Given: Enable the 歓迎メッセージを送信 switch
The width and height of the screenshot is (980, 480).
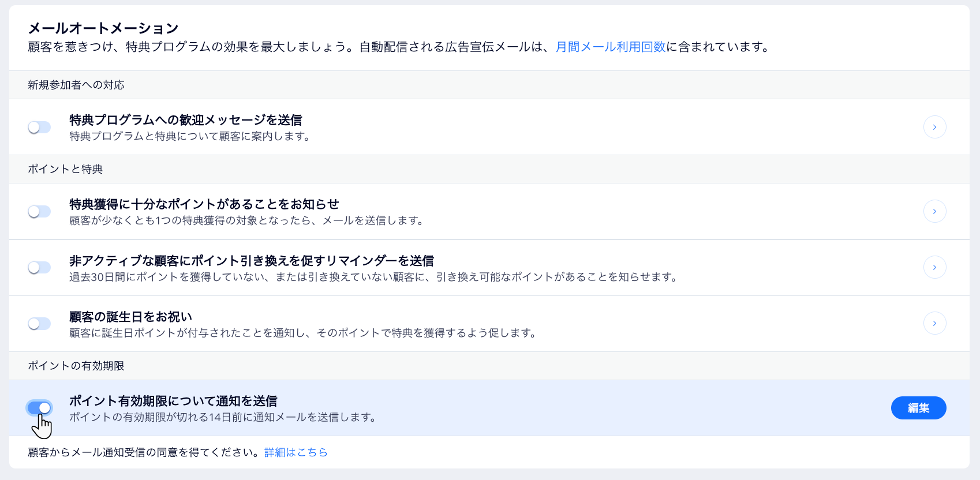Looking at the screenshot, I should click(39, 127).
